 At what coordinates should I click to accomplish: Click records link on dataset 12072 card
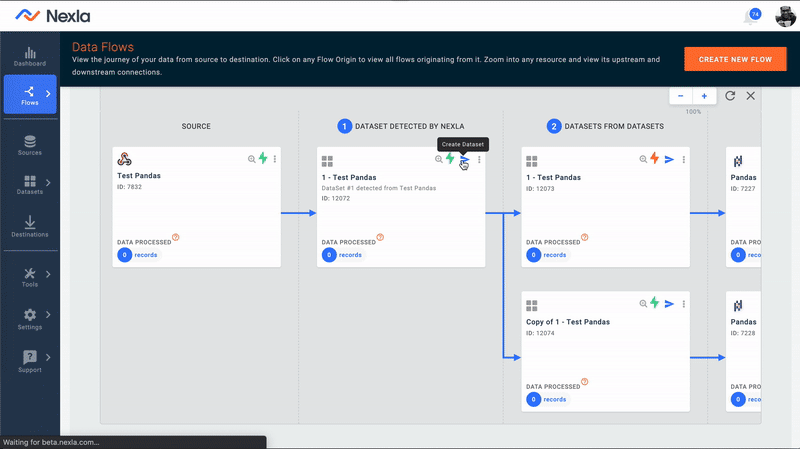pyautogui.click(x=350, y=255)
